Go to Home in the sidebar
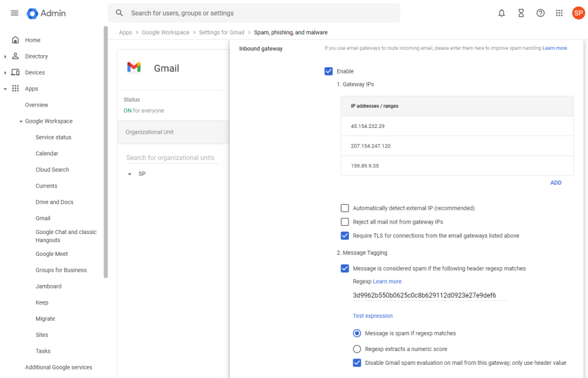 point(33,40)
